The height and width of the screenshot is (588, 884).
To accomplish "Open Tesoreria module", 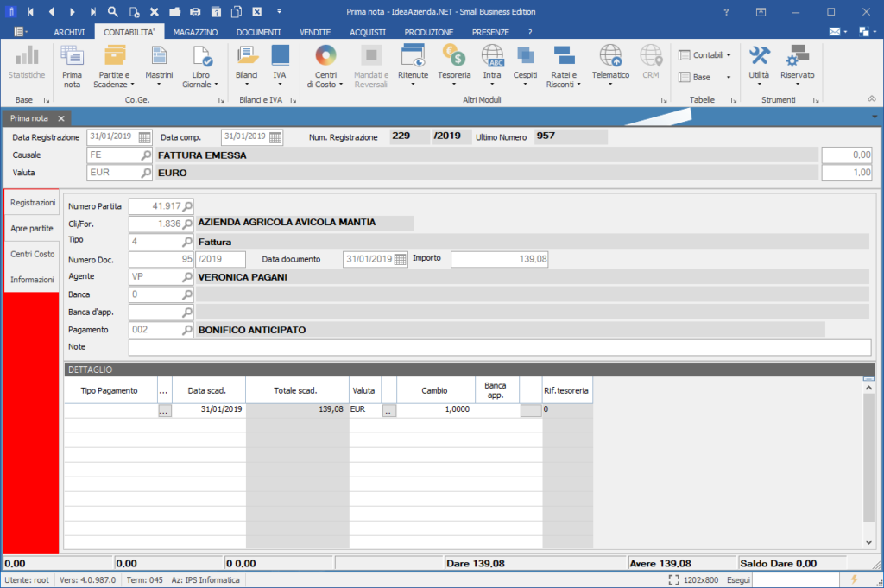I will 454,66.
